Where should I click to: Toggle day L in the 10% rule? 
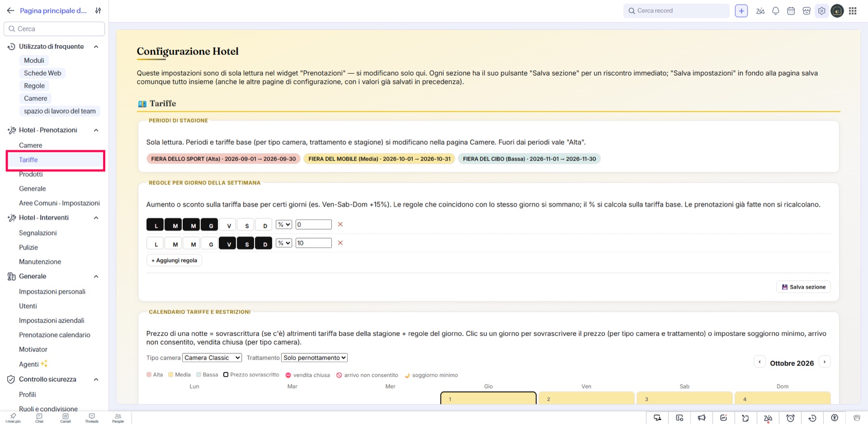pyautogui.click(x=156, y=243)
